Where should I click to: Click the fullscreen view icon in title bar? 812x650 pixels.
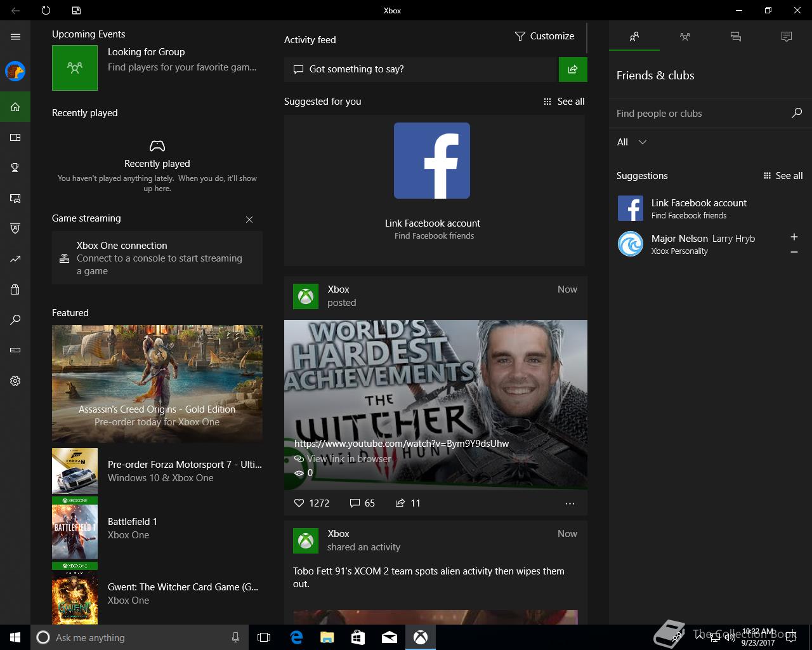(76, 10)
